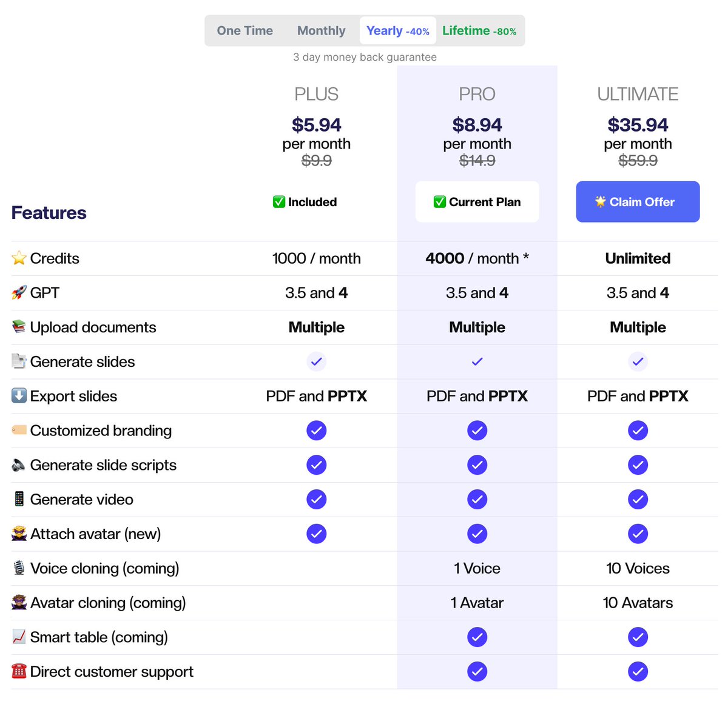The width and height of the screenshot is (728, 704).
Task: Click the Claim Offer button
Action: click(x=638, y=202)
